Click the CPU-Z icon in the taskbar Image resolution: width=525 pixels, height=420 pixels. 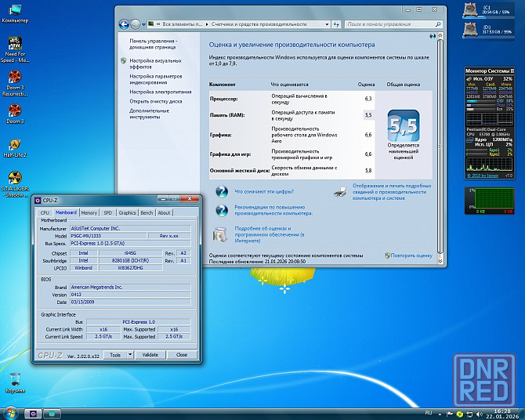[34, 413]
